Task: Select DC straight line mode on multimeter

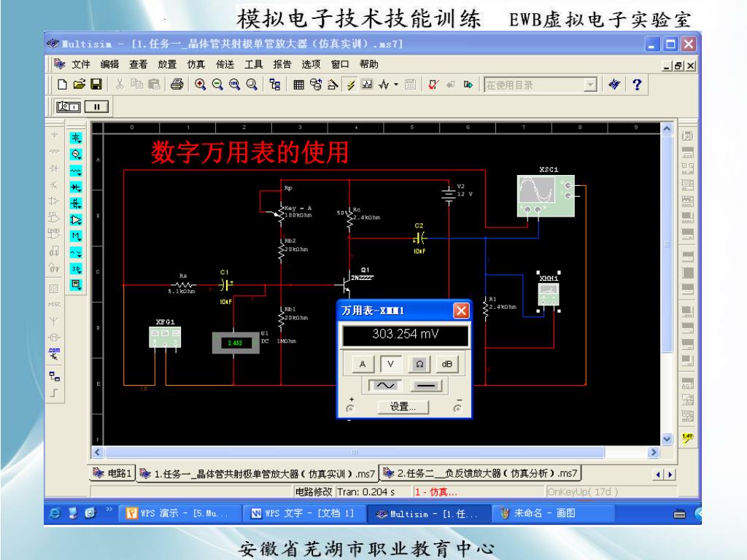Action: [x=425, y=385]
